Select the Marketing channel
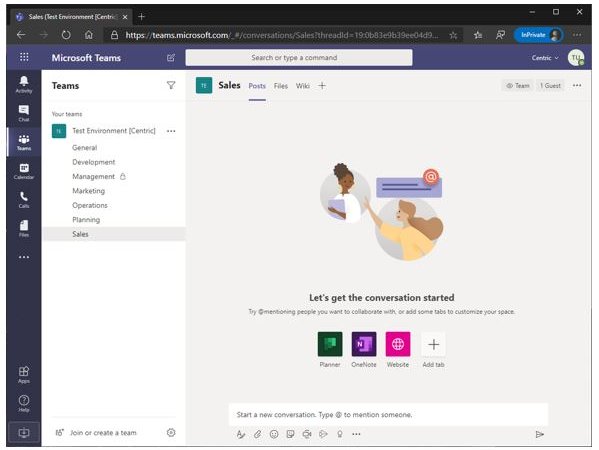This screenshot has height=450, width=599. pyautogui.click(x=89, y=191)
